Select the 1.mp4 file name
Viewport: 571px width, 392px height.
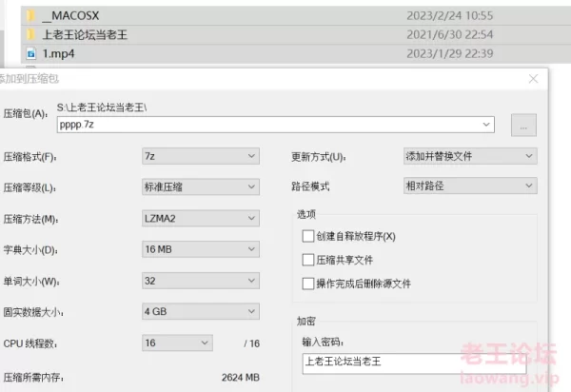[59, 54]
